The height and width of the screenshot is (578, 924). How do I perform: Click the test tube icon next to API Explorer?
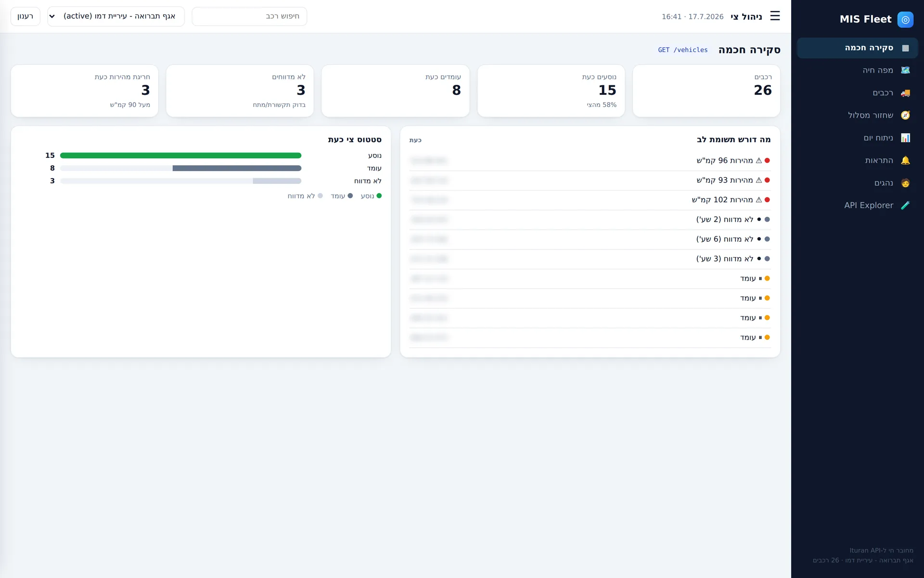pos(905,205)
